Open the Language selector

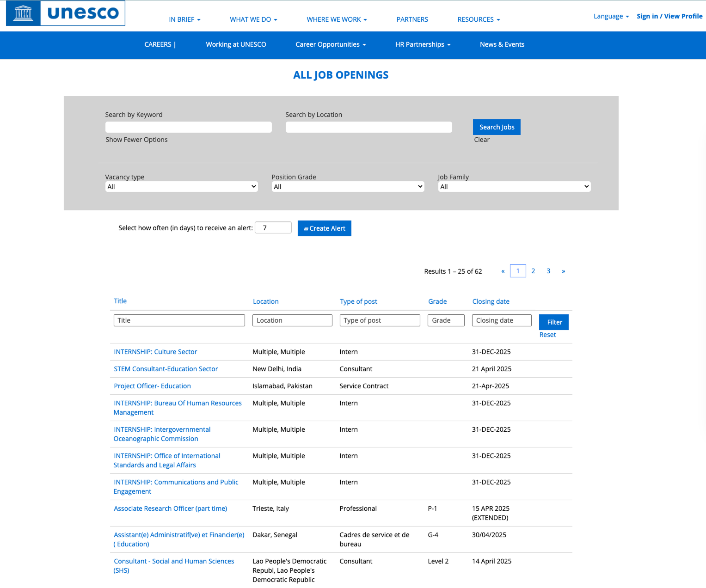pyautogui.click(x=611, y=16)
